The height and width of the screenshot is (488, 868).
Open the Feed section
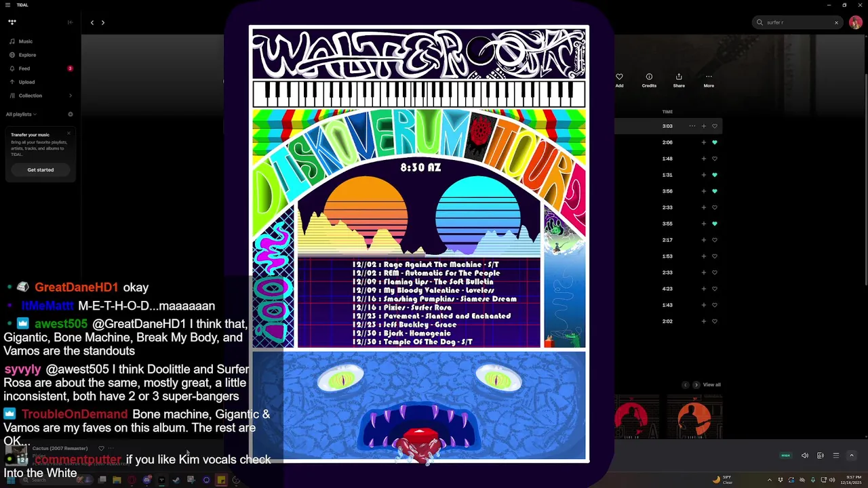(x=41, y=68)
